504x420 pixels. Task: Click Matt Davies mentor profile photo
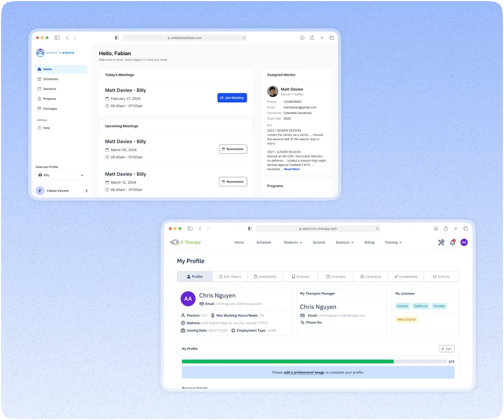pyautogui.click(x=272, y=91)
